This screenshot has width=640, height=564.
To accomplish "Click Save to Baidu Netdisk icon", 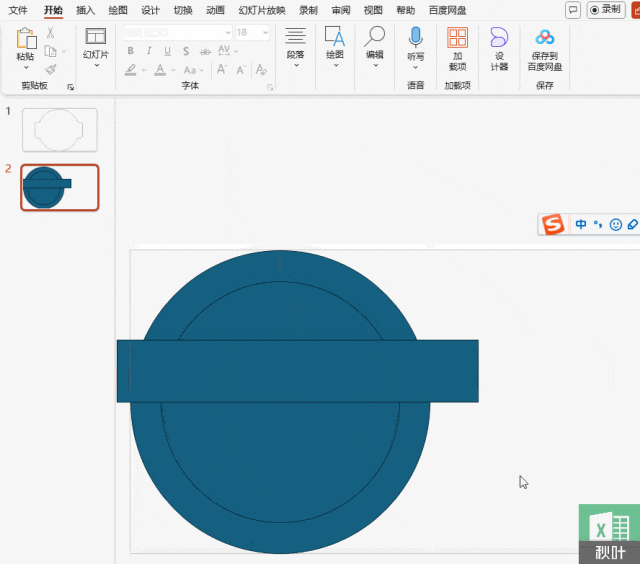I will coord(544,38).
